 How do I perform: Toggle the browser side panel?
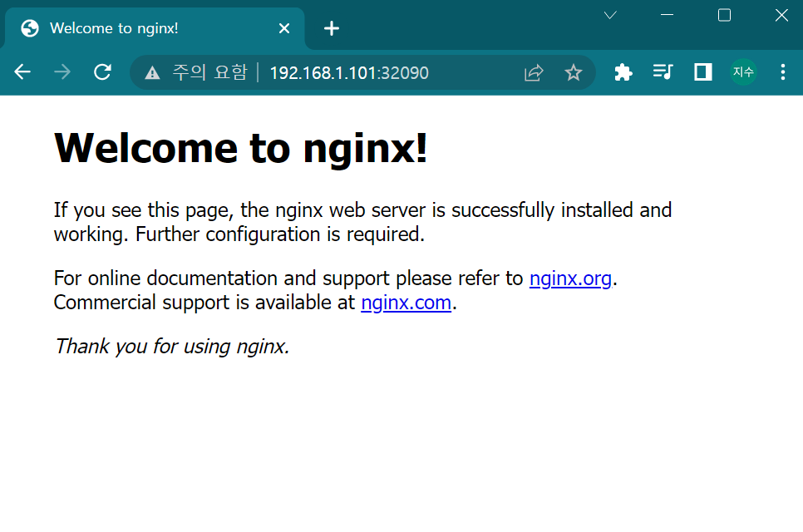(702, 72)
